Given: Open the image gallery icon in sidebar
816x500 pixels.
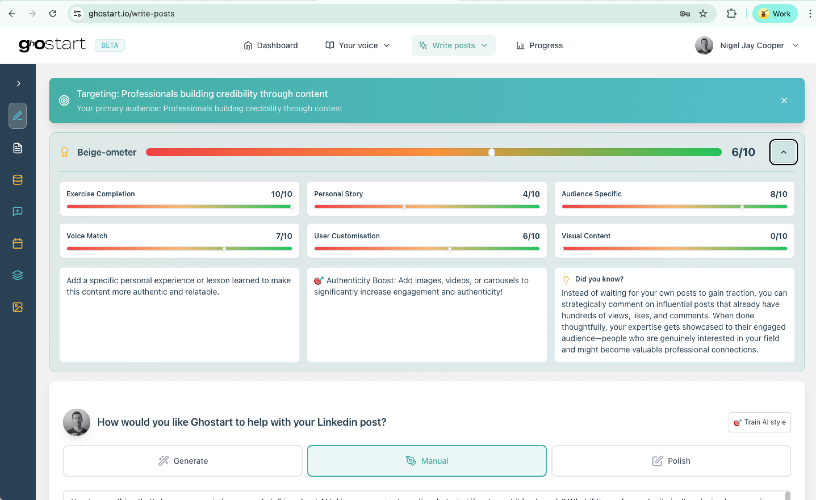Looking at the screenshot, I should [18, 307].
